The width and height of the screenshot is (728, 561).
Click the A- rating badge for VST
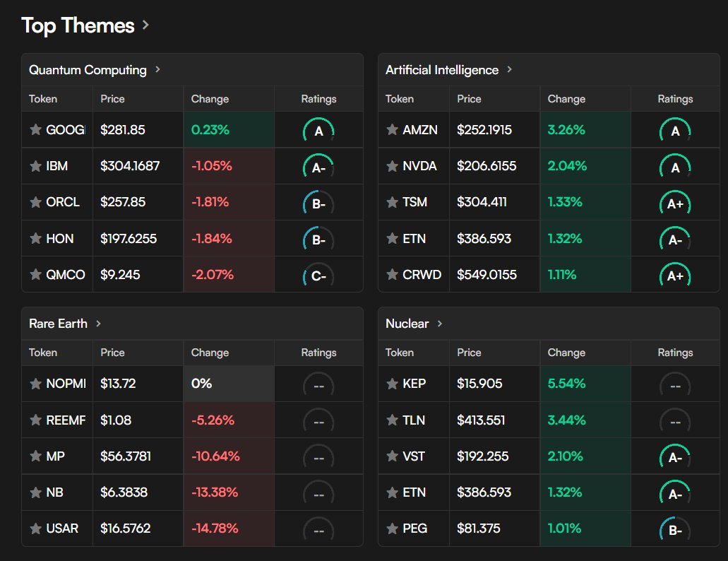coord(675,456)
